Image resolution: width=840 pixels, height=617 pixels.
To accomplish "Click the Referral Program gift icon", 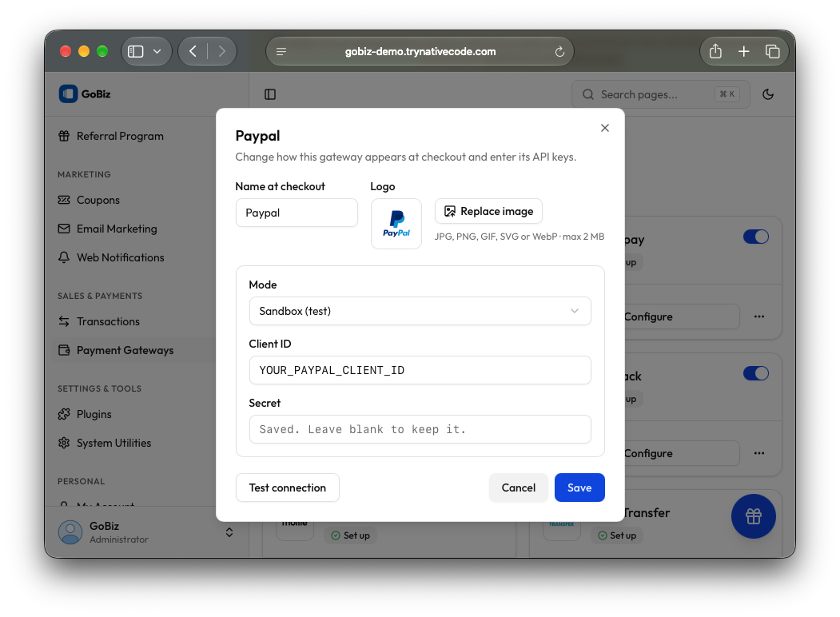I will click(64, 136).
